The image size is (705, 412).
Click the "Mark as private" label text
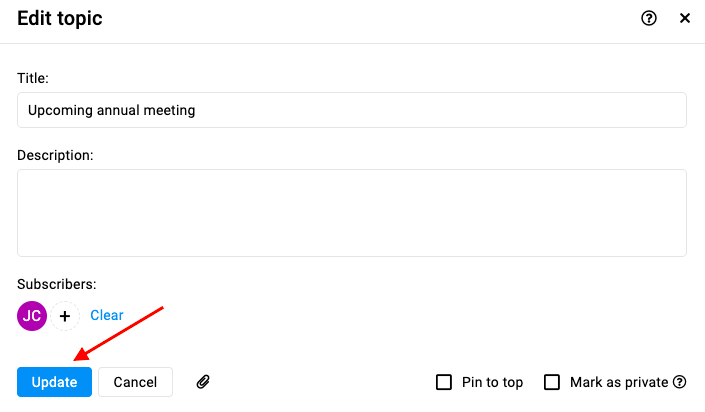click(x=619, y=382)
